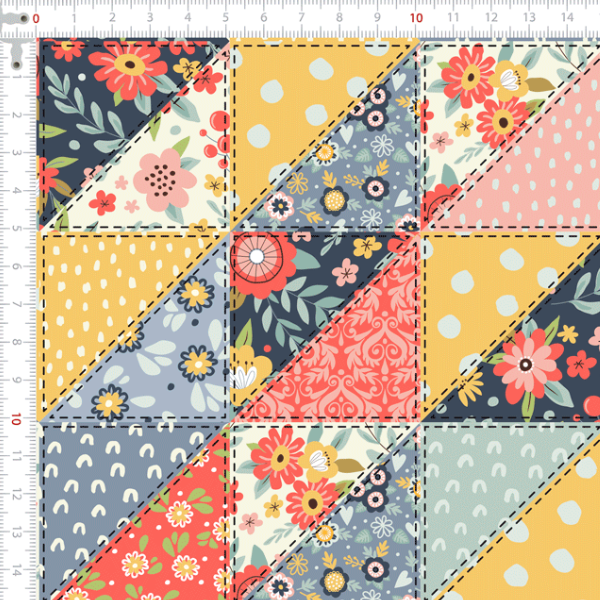
Task: Click the 14 mark on the top ruler
Action: point(567,18)
